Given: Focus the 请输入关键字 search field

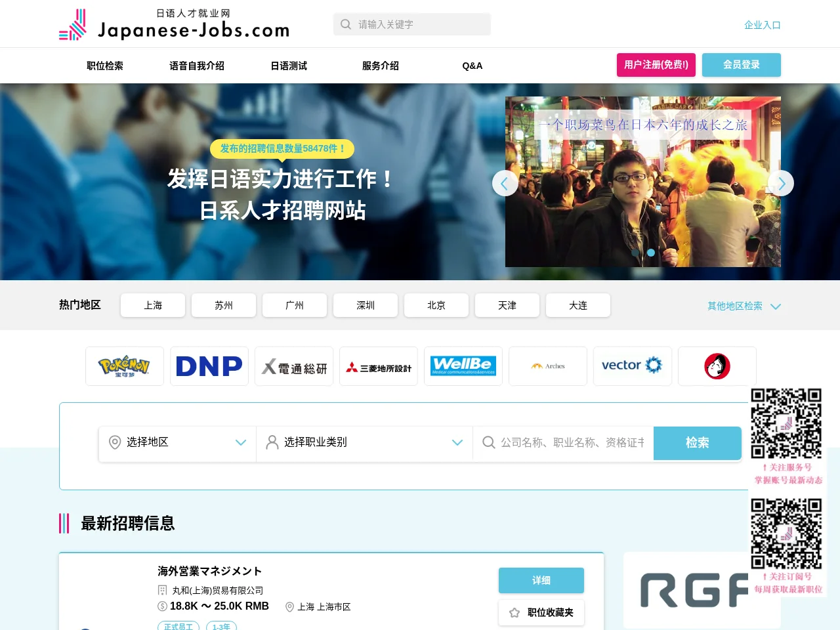Looking at the screenshot, I should tap(412, 24).
